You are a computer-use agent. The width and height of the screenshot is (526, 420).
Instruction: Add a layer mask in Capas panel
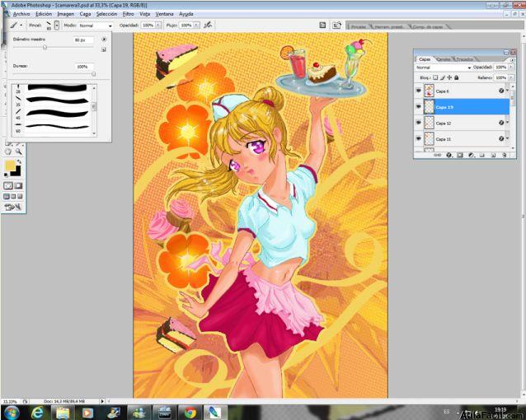coord(460,155)
